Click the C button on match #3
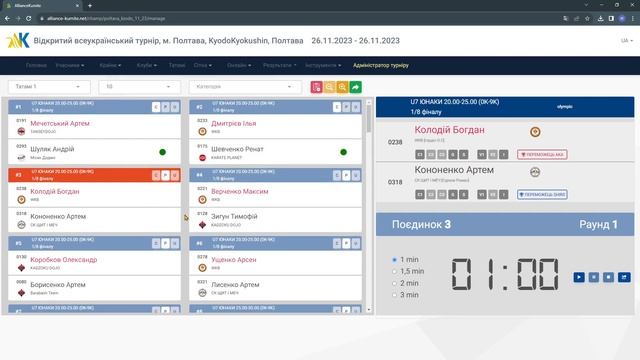The width and height of the screenshot is (640, 360). tap(156, 175)
